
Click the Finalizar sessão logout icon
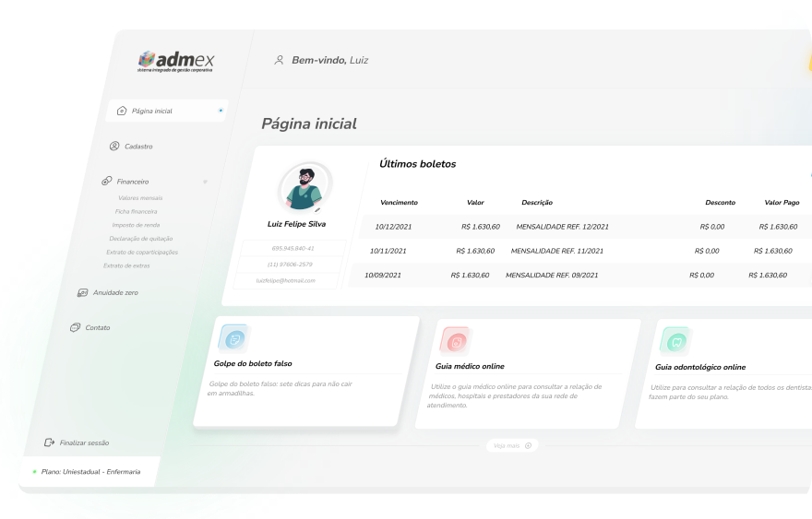pos(49,442)
